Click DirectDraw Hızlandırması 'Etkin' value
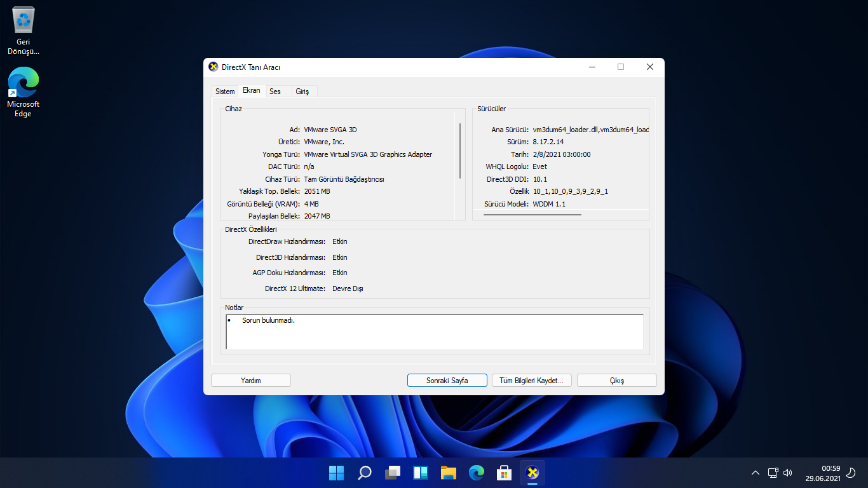The height and width of the screenshot is (488, 868). pos(340,241)
